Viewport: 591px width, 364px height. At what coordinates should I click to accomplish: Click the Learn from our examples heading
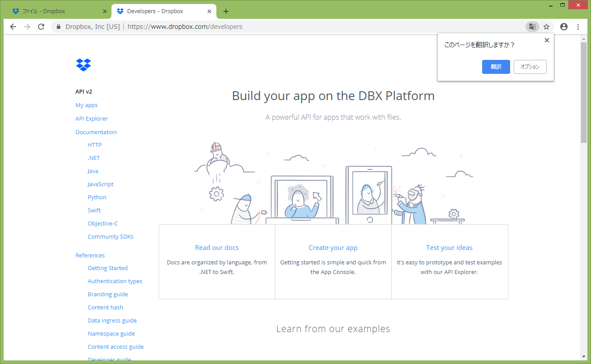333,329
